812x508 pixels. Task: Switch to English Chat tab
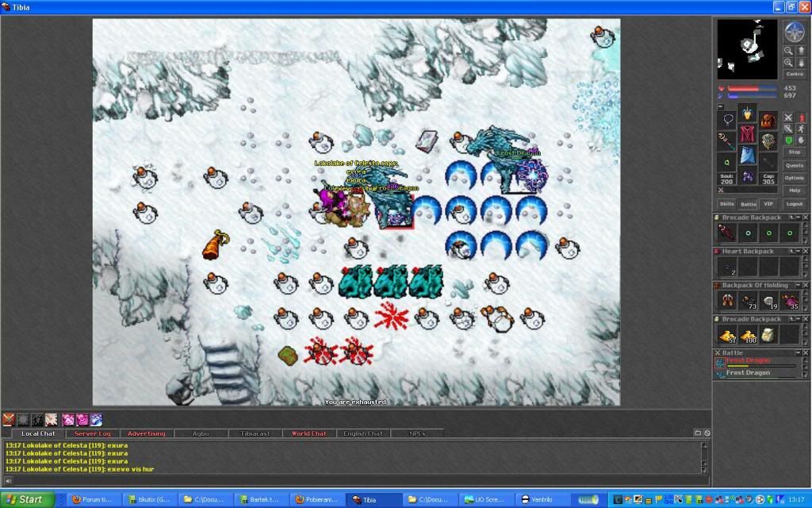363,433
